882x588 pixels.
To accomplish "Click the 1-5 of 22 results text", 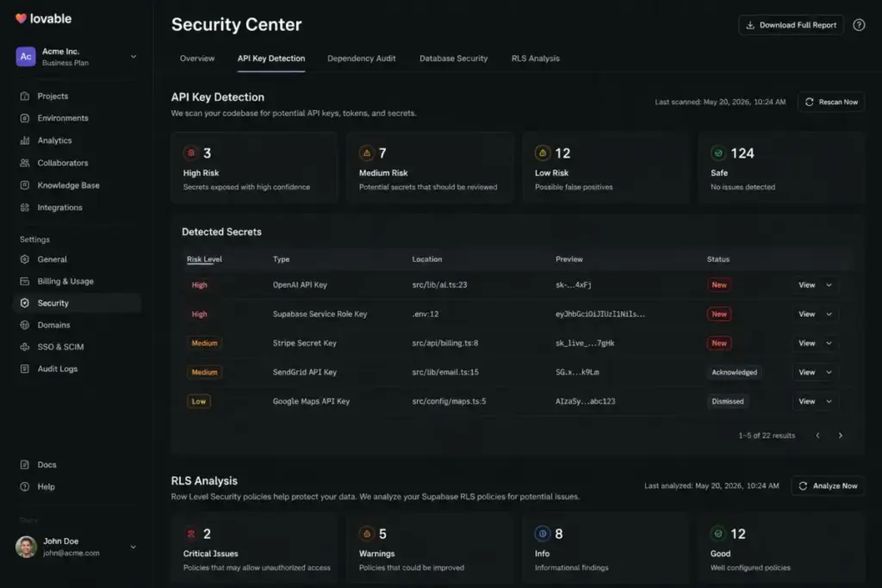I will point(767,436).
